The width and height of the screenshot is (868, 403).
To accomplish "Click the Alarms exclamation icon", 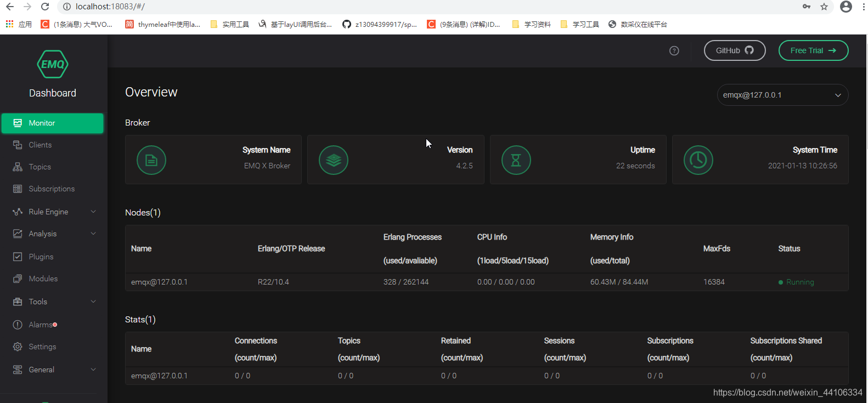I will [18, 325].
